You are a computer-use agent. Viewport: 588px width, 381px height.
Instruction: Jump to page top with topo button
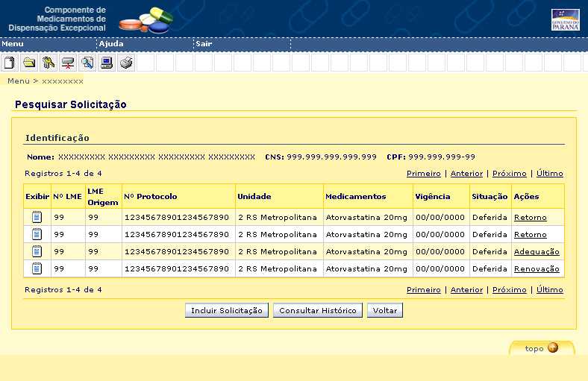542,348
